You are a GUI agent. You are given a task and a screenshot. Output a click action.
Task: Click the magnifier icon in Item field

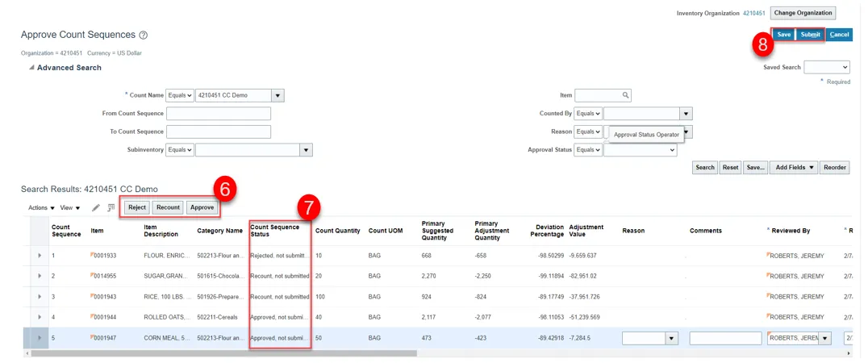625,95
